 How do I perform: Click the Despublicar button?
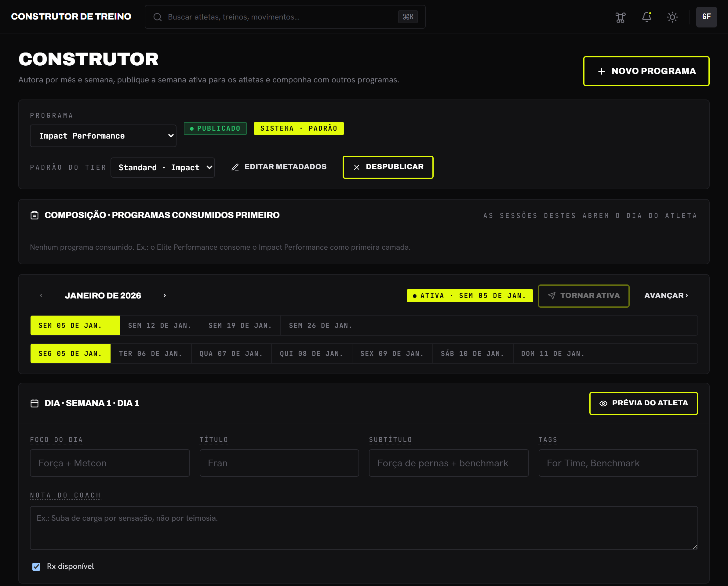[388, 167]
